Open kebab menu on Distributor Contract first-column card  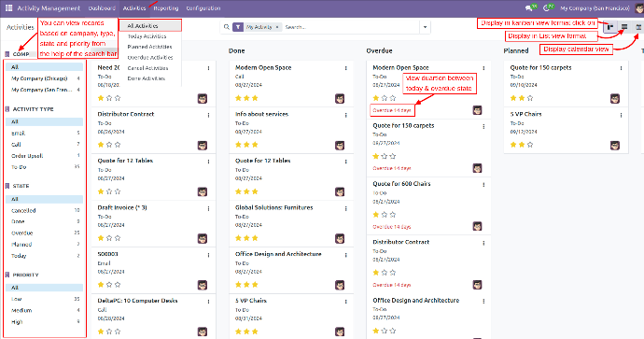click(x=208, y=115)
